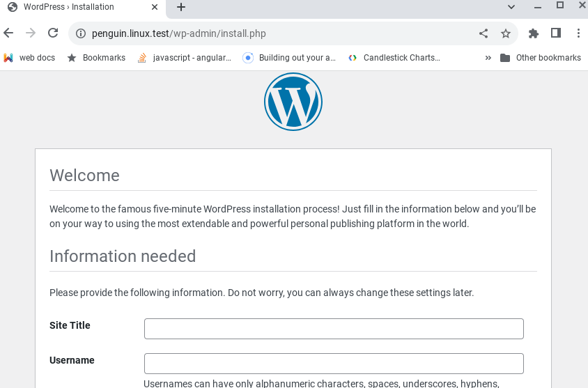Image resolution: width=588 pixels, height=388 pixels.
Task: Go back to the previous page
Action: click(8, 33)
